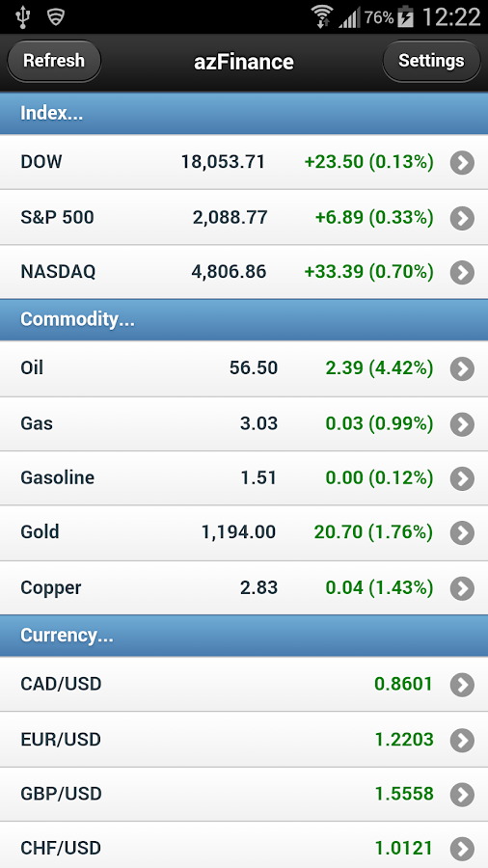Screen dimensions: 488x868
Task: Open Copper details arrow icon
Action: pyautogui.click(x=462, y=588)
